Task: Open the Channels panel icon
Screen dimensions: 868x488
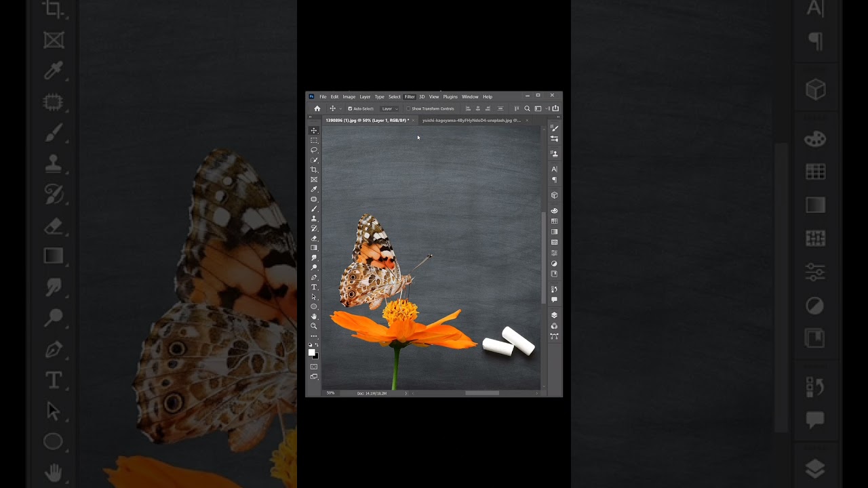Action: coord(554,326)
